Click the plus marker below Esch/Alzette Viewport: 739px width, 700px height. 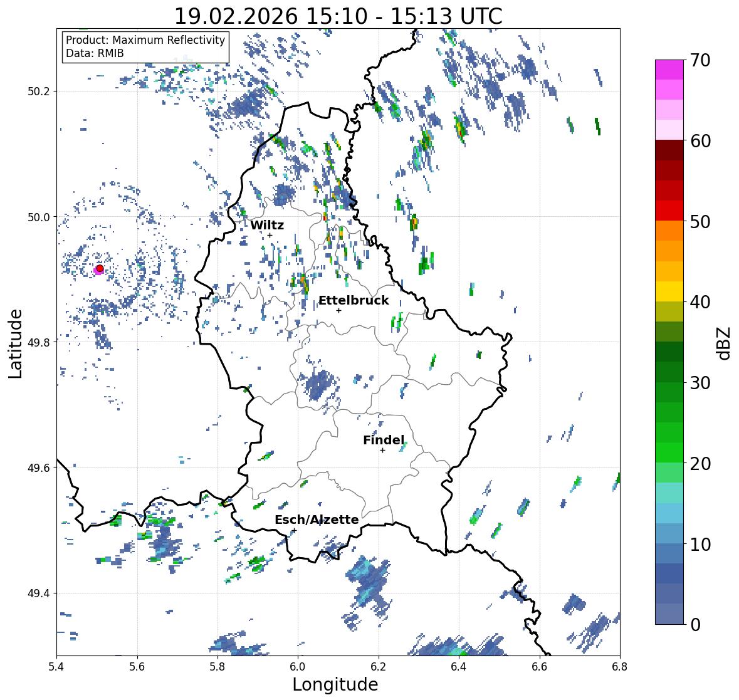click(294, 530)
